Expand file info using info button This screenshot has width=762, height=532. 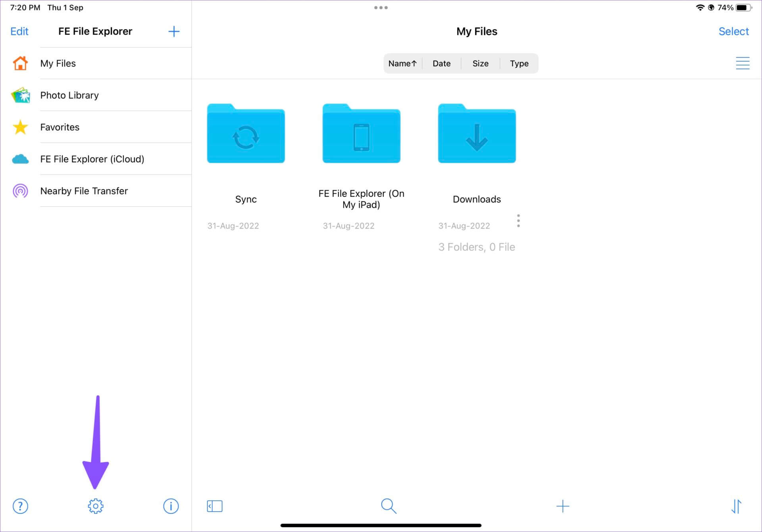[171, 506]
